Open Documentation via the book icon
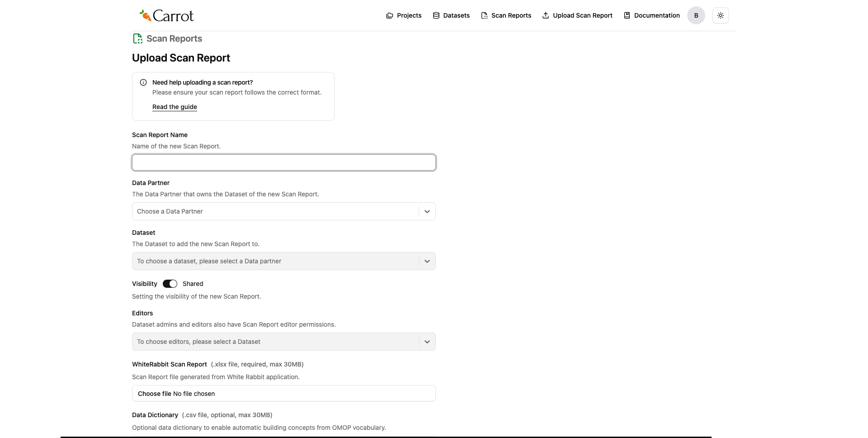The height and width of the screenshot is (438, 868). pyautogui.click(x=627, y=15)
